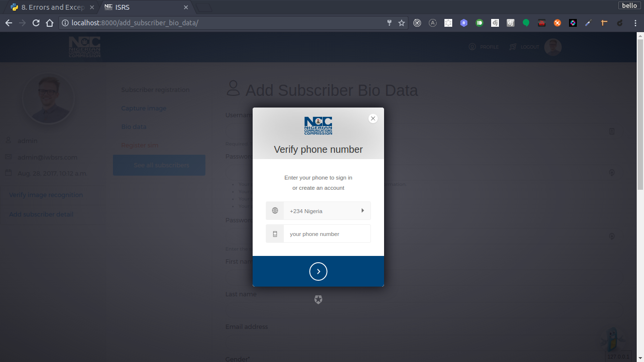Click the concentric circles extension icon
The width and height of the screenshot is (644, 362).
(417, 23)
